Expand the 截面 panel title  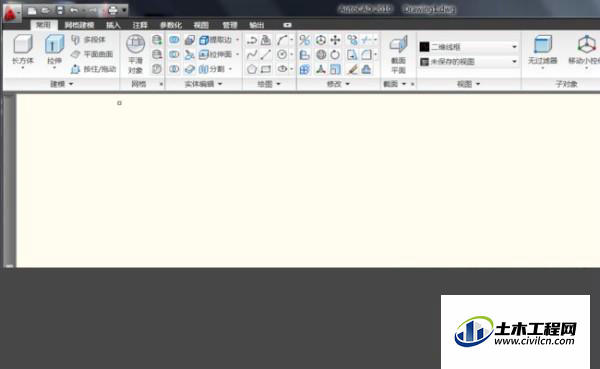click(x=395, y=84)
